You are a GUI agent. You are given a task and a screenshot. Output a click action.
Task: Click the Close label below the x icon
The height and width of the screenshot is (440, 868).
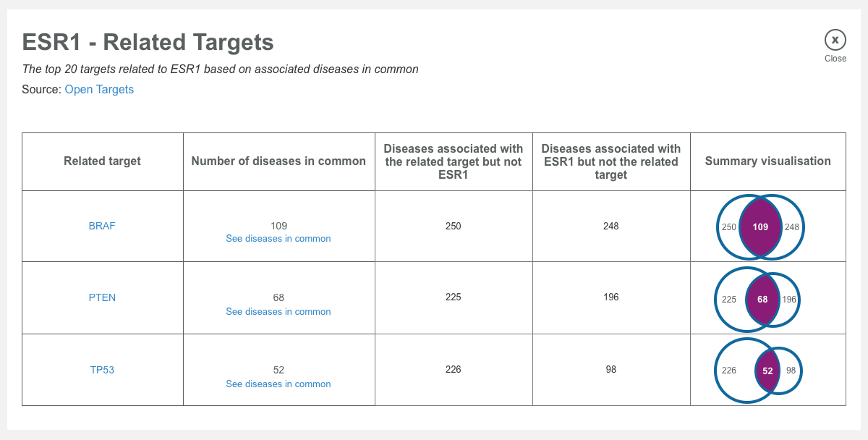point(835,59)
